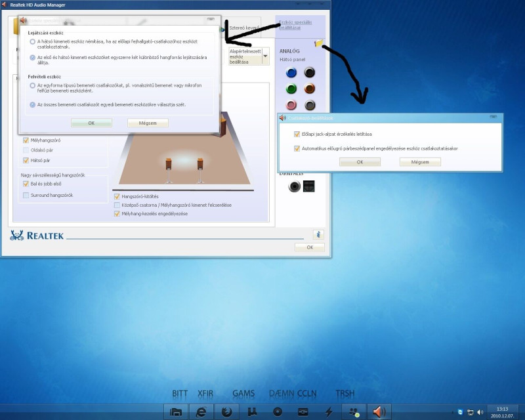This screenshot has width=525, height=420.
Task: Open the messenger contacts taskbar icon
Action: 354,411
